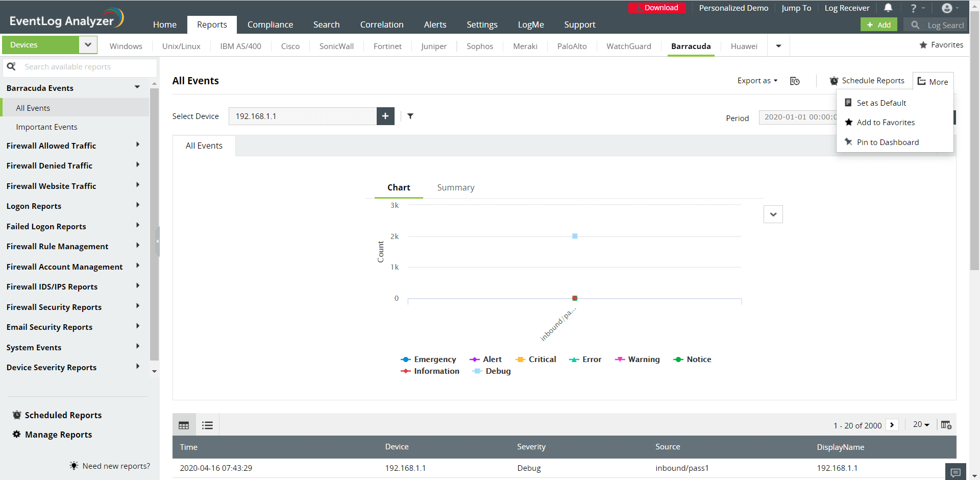Toggle Information series in chart legend

pyautogui.click(x=430, y=371)
